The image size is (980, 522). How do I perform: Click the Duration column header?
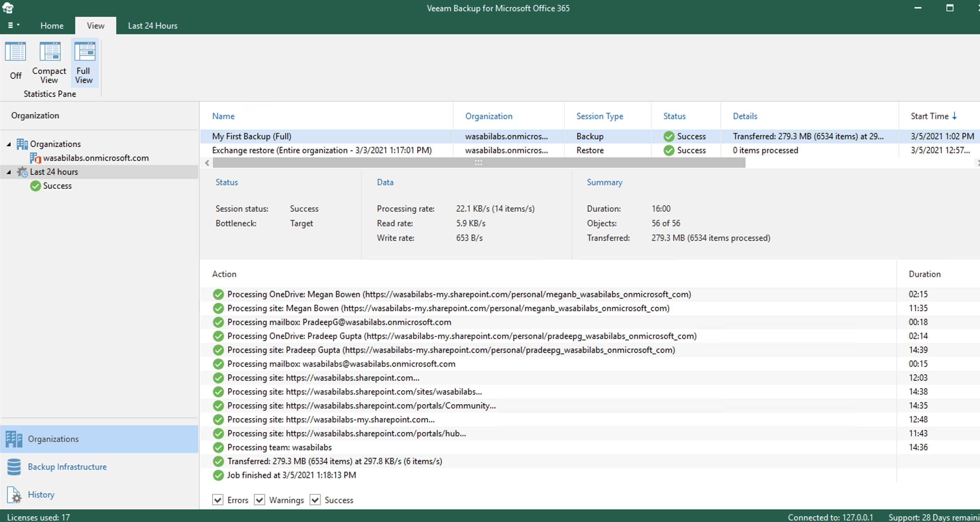(x=924, y=274)
